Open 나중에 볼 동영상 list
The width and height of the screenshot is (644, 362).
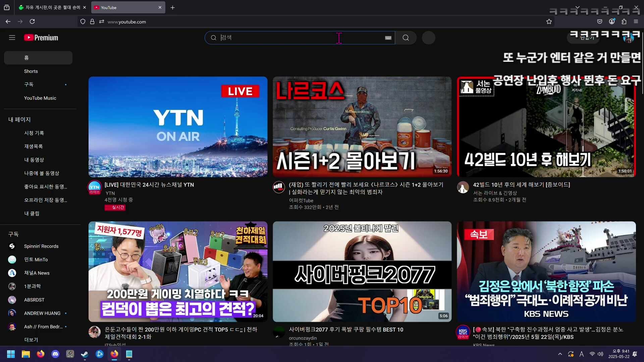coord(38,173)
